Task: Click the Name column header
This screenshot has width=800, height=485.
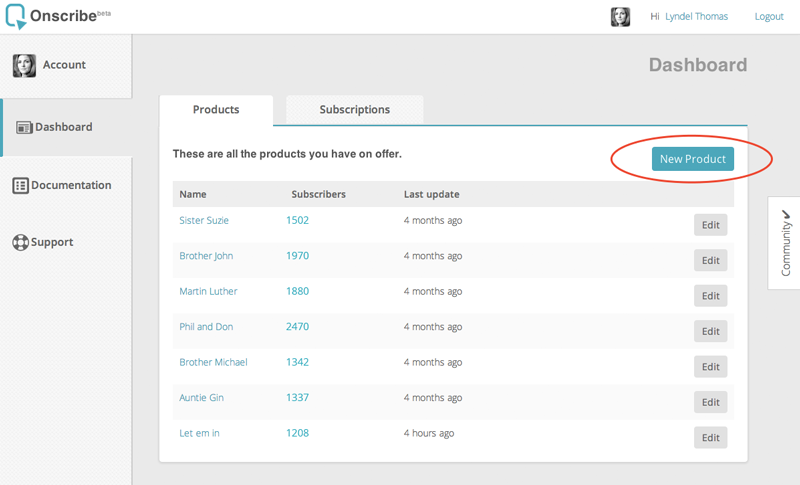Action: coord(193,194)
